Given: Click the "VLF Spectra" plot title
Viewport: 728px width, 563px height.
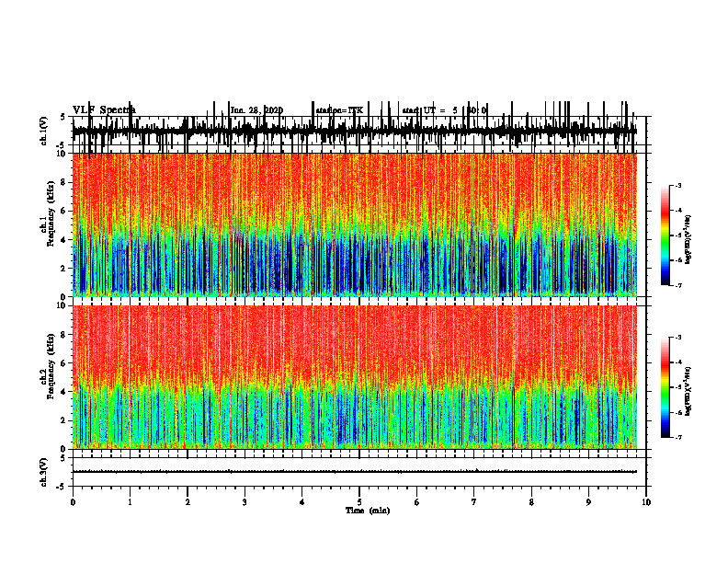Looking at the screenshot, I should [104, 109].
